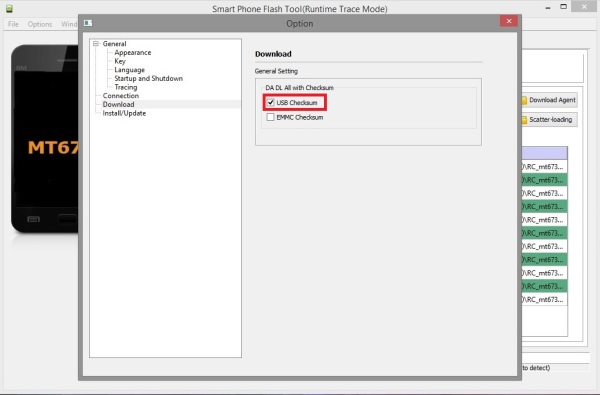Image resolution: width=600 pixels, height=395 pixels.
Task: Minimize the Smart Phone Flash Tool window
Action: tap(548, 8)
